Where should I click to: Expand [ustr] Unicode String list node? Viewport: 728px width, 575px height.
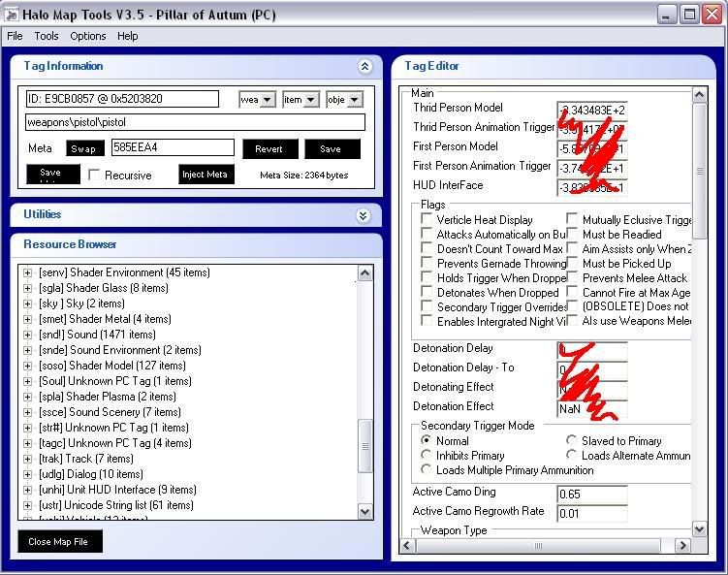tap(28, 506)
